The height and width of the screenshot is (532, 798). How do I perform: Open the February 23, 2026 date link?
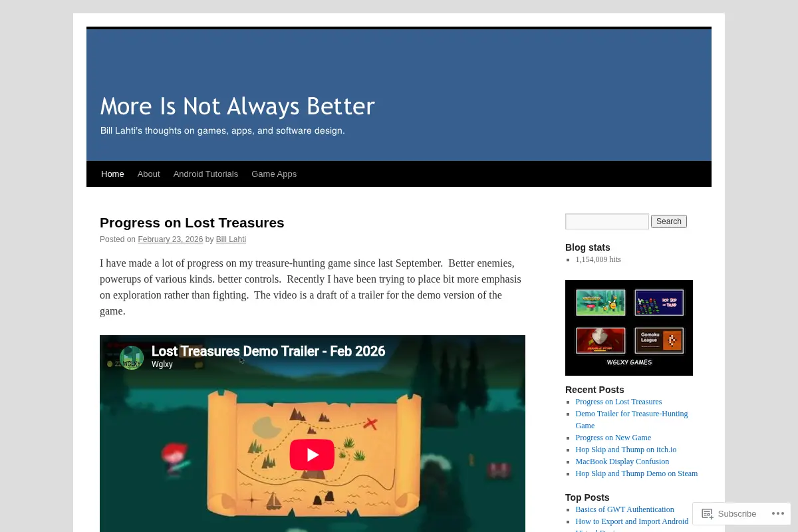point(170,239)
